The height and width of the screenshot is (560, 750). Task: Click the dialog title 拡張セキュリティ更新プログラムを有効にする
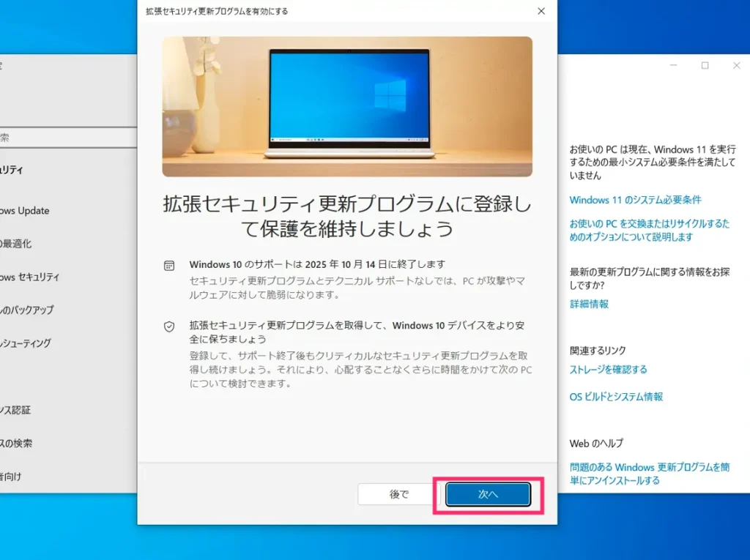click(217, 11)
